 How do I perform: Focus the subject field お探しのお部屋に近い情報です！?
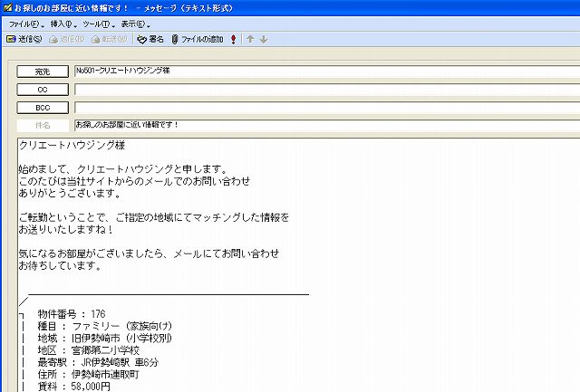pyautogui.click(x=327, y=125)
